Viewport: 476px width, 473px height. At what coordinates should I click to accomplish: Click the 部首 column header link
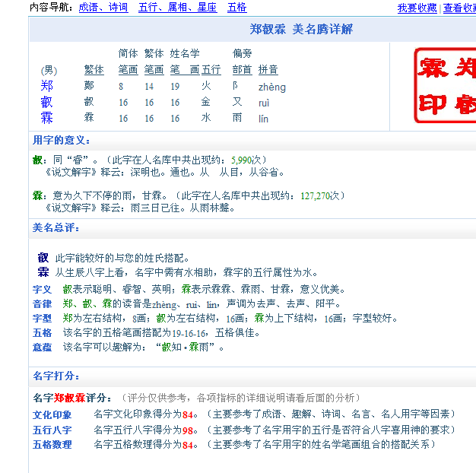(243, 70)
